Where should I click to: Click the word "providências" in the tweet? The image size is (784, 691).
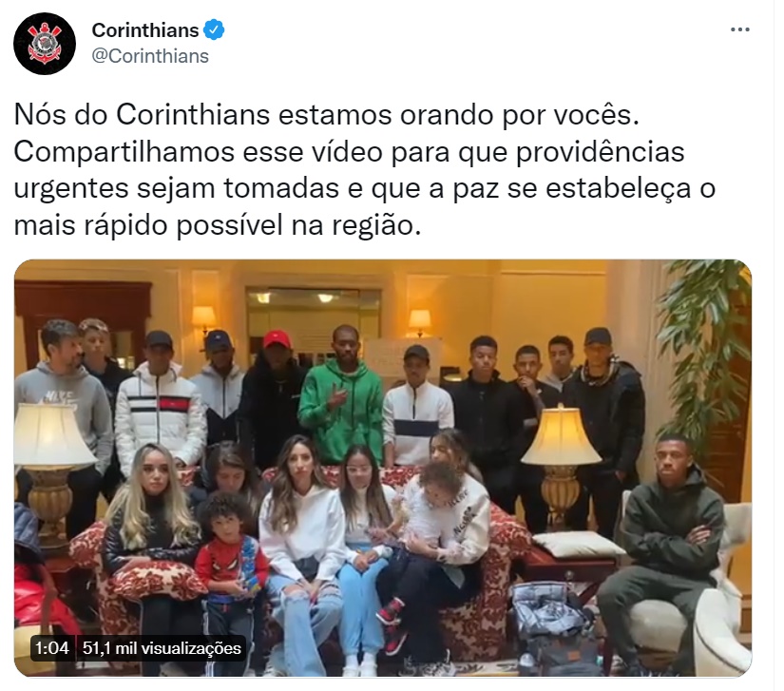click(x=600, y=152)
